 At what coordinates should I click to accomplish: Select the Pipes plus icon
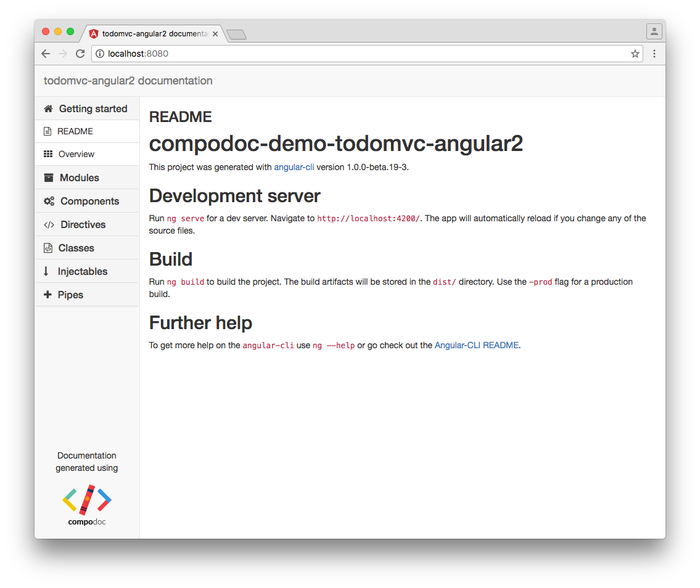[48, 295]
